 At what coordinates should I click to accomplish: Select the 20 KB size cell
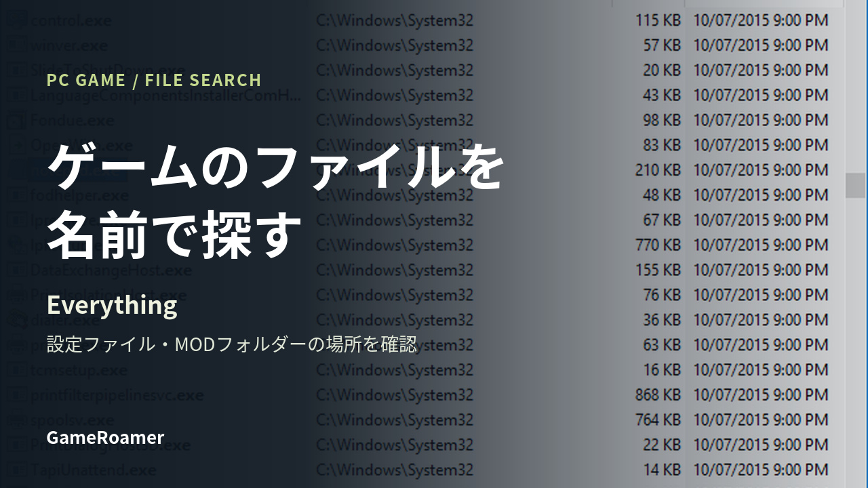tap(662, 70)
